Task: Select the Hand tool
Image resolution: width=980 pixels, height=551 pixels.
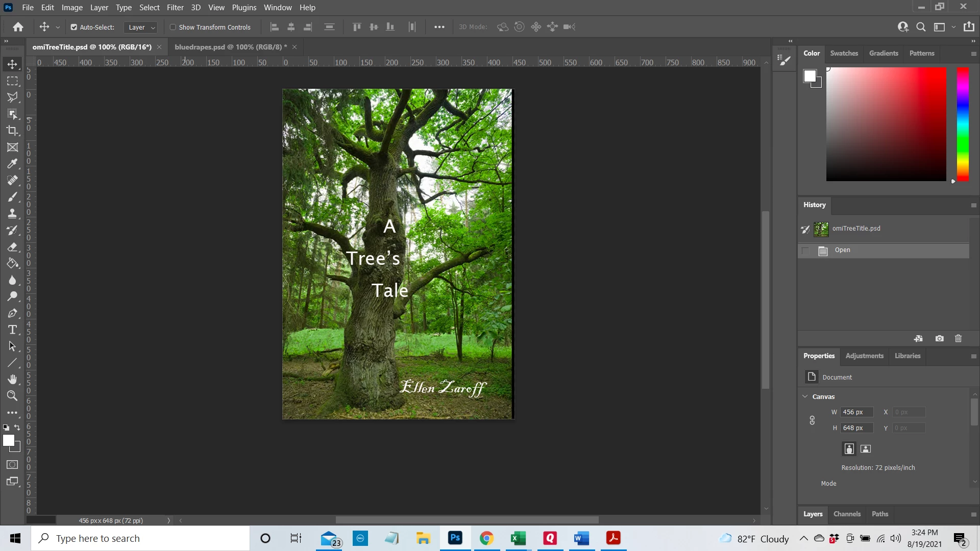Action: [x=12, y=379]
